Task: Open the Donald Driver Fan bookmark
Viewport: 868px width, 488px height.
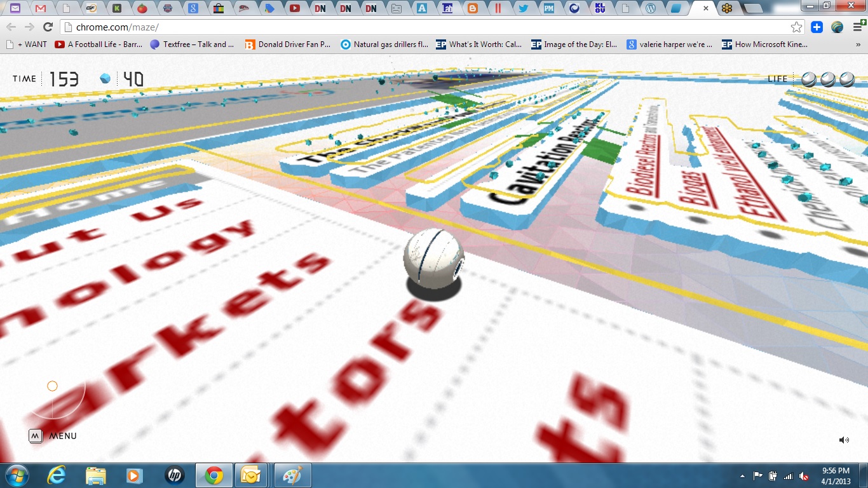Action: click(x=288, y=44)
